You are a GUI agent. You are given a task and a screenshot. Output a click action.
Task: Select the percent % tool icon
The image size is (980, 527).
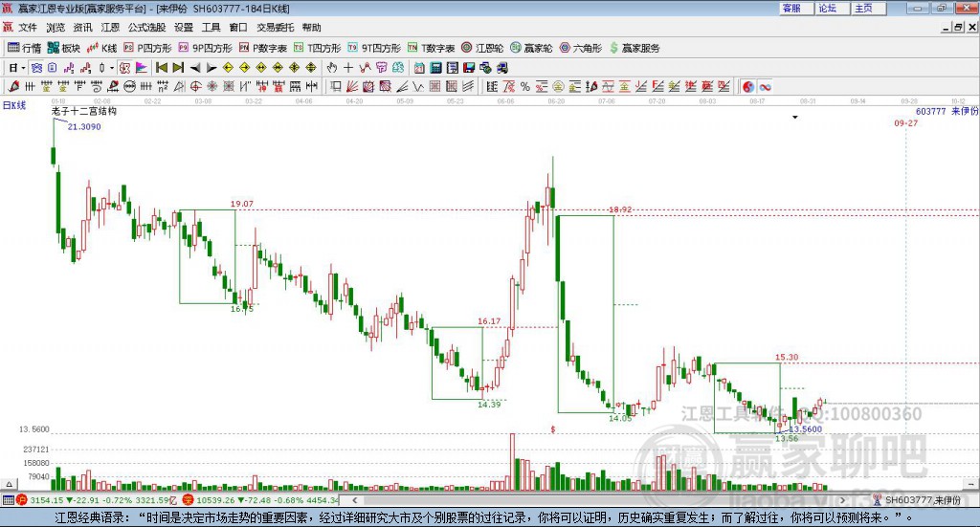[525, 87]
